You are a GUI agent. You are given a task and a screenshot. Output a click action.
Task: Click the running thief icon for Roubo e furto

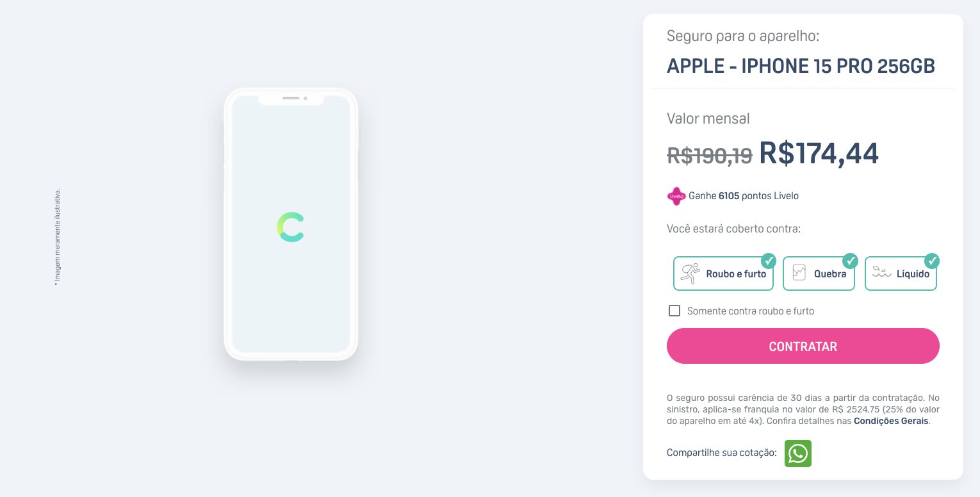690,273
